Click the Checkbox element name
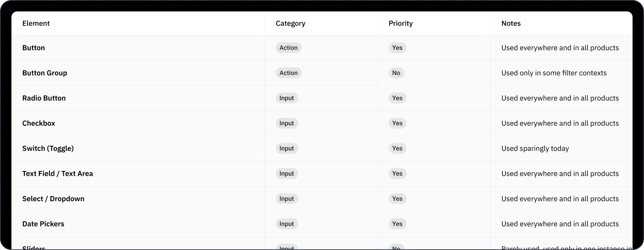The image size is (644, 250). pyautogui.click(x=39, y=123)
